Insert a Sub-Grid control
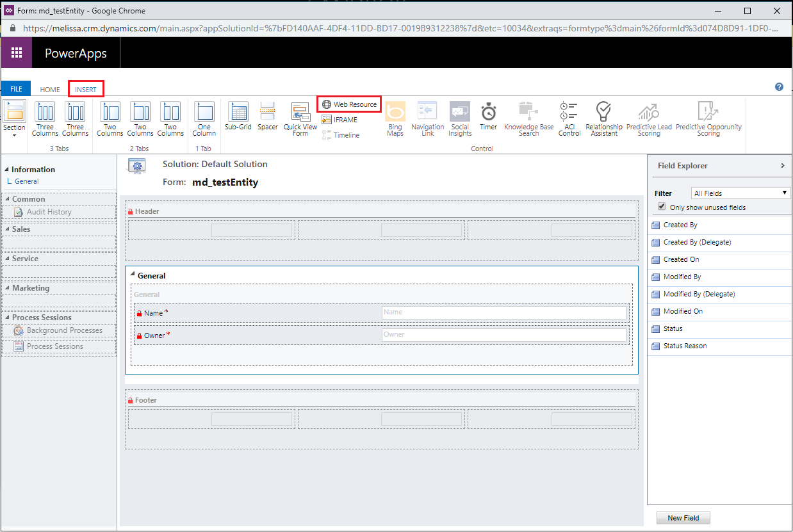793x532 pixels. pyautogui.click(x=238, y=117)
